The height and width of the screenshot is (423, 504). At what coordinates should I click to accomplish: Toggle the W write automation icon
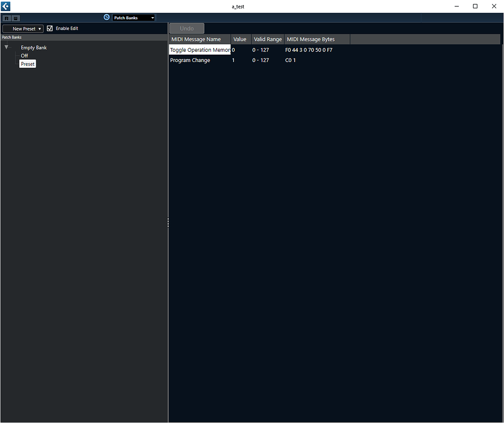click(x=15, y=18)
